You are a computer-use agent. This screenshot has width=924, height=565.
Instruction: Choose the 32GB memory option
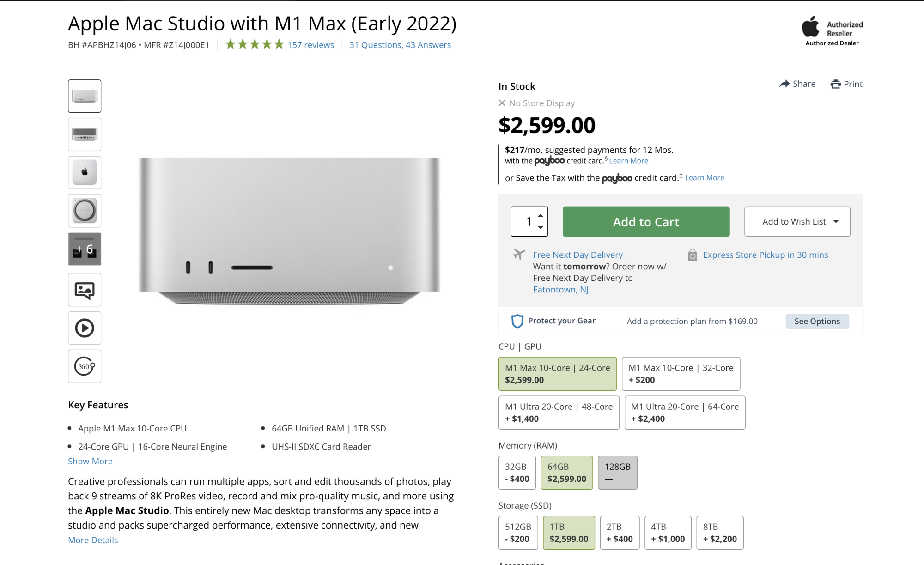click(517, 473)
